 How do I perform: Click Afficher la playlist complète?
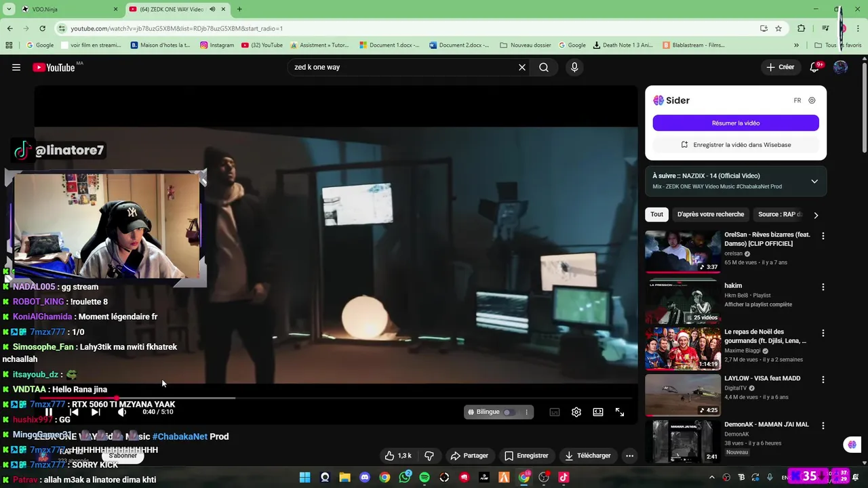pos(758,304)
